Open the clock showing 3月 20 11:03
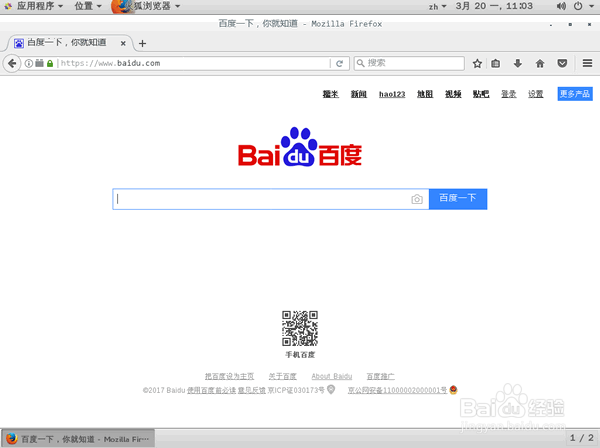The width and height of the screenshot is (600, 448). point(494,6)
